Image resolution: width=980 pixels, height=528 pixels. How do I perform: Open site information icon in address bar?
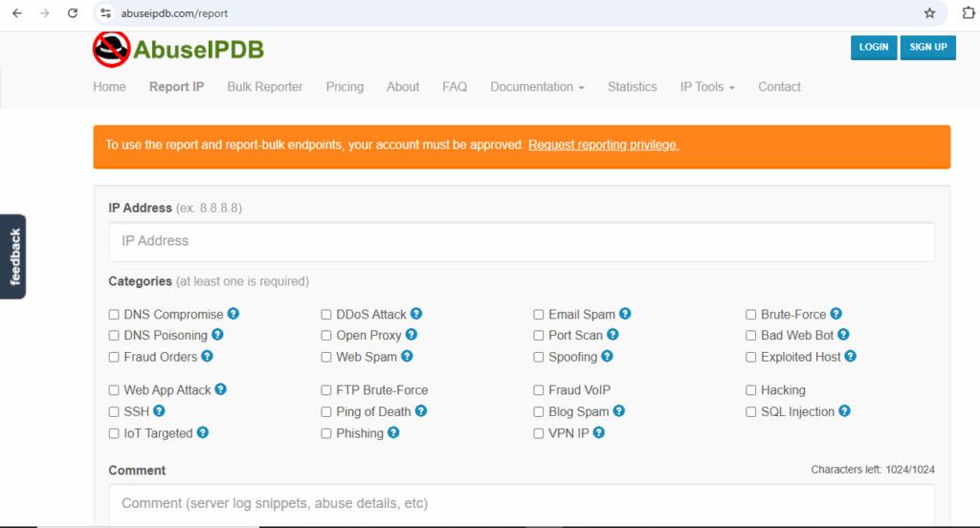pyautogui.click(x=105, y=13)
